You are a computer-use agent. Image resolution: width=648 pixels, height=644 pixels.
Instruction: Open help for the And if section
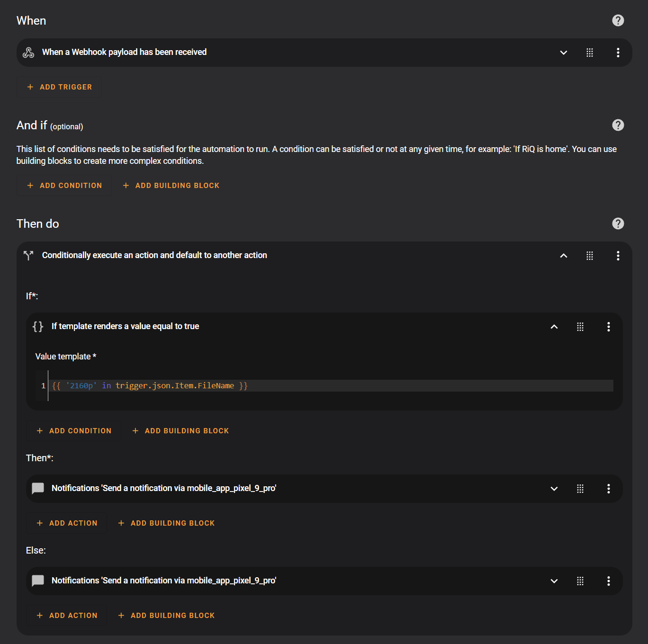pos(618,125)
